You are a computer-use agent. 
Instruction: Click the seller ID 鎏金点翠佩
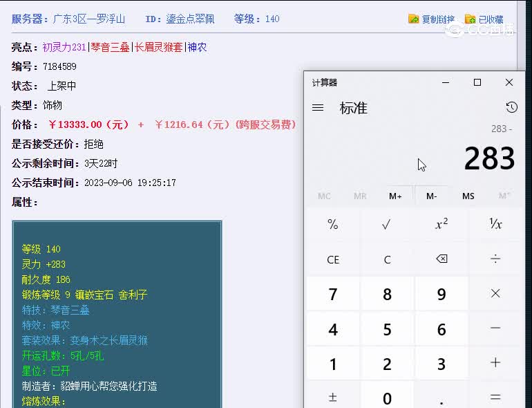pos(190,19)
